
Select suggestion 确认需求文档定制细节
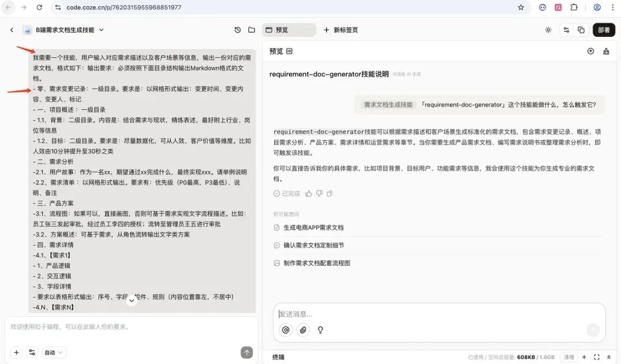314,245
